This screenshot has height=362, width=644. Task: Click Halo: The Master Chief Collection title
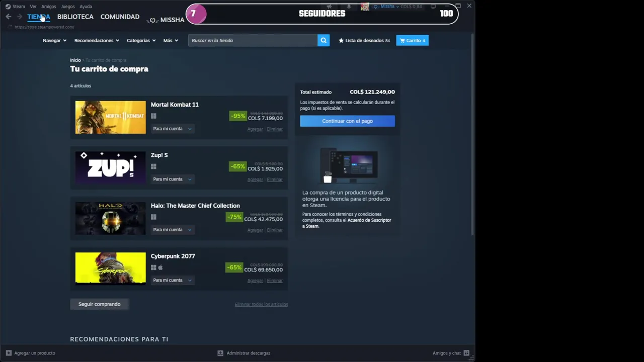195,206
